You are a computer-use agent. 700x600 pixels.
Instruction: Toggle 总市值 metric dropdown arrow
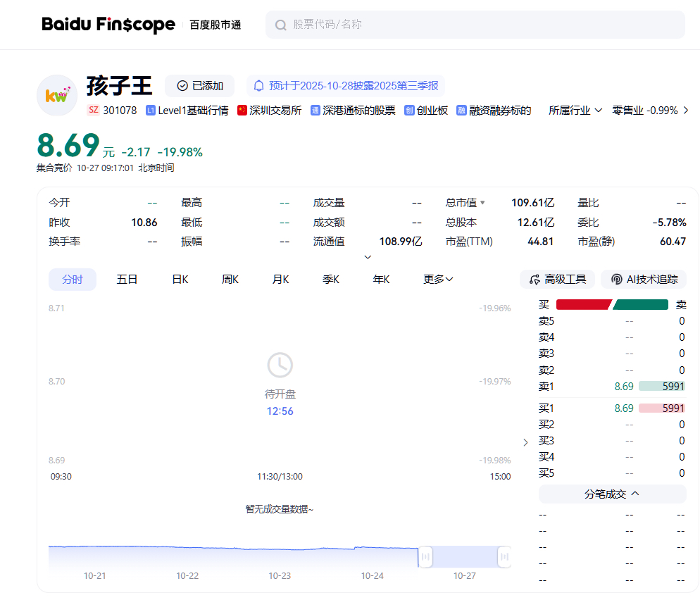coord(482,203)
